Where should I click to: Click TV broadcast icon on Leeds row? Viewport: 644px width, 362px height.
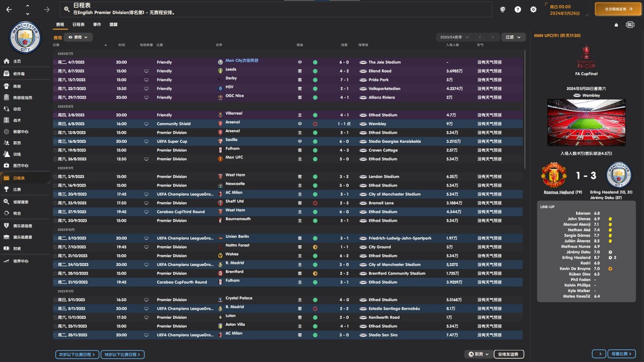[x=146, y=71]
